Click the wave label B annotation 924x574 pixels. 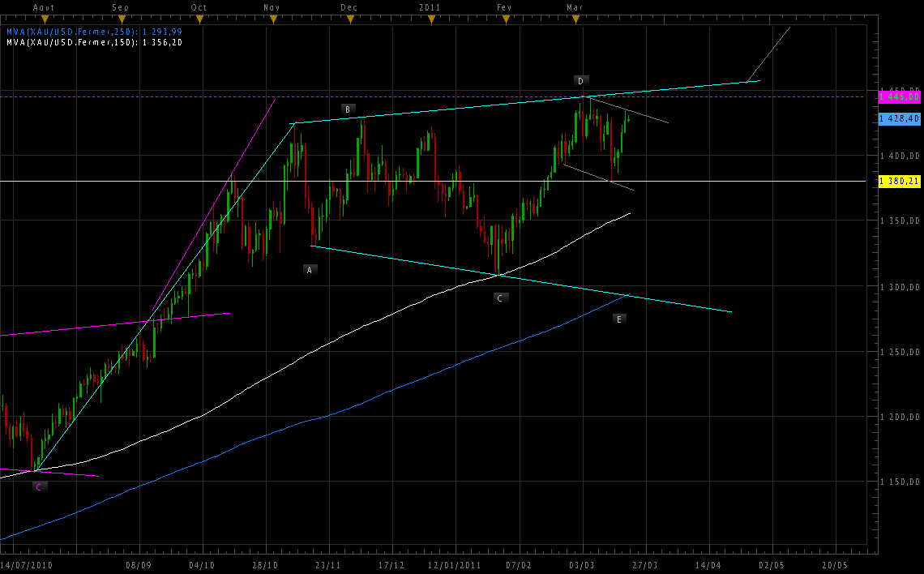tap(347, 109)
